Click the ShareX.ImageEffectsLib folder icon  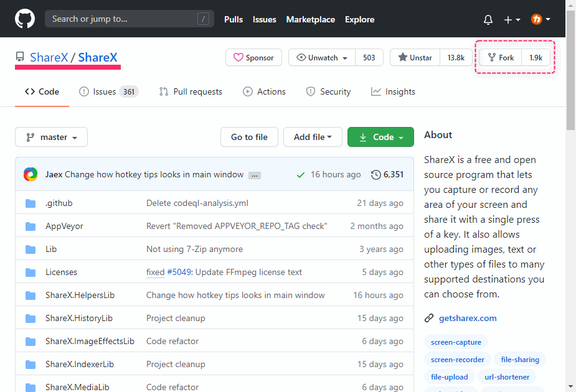[31, 342]
